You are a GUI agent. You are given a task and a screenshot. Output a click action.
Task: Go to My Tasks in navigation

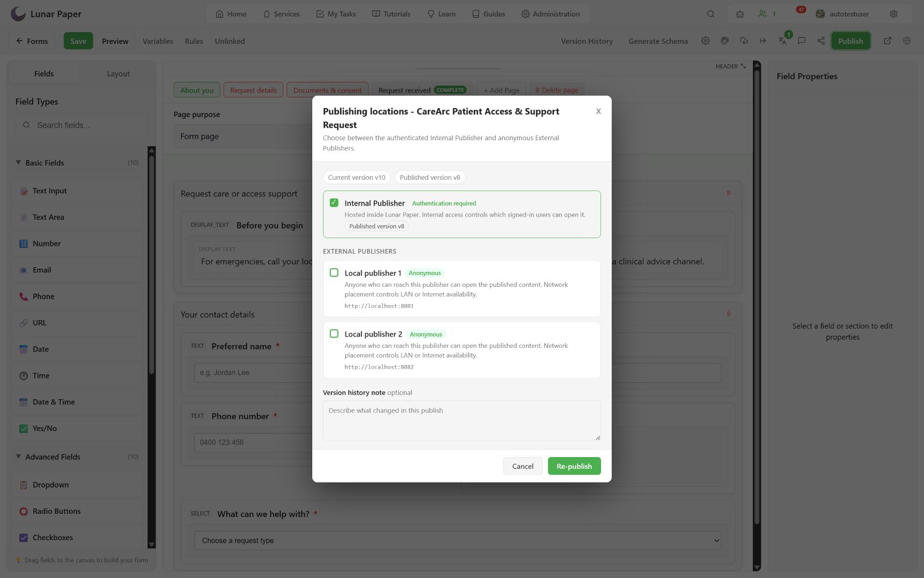click(x=336, y=14)
